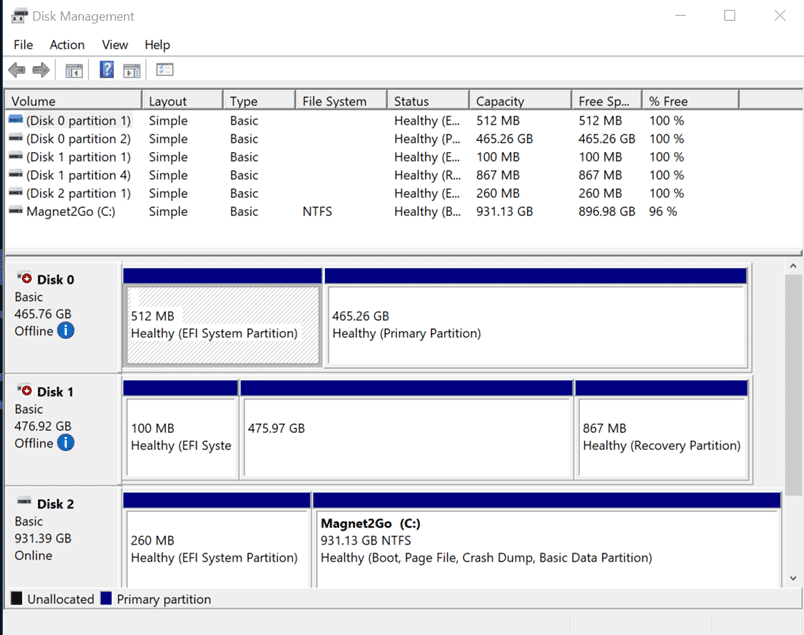
Task: Toggle the Show/Hide action pane toolbar button
Action: click(x=131, y=69)
